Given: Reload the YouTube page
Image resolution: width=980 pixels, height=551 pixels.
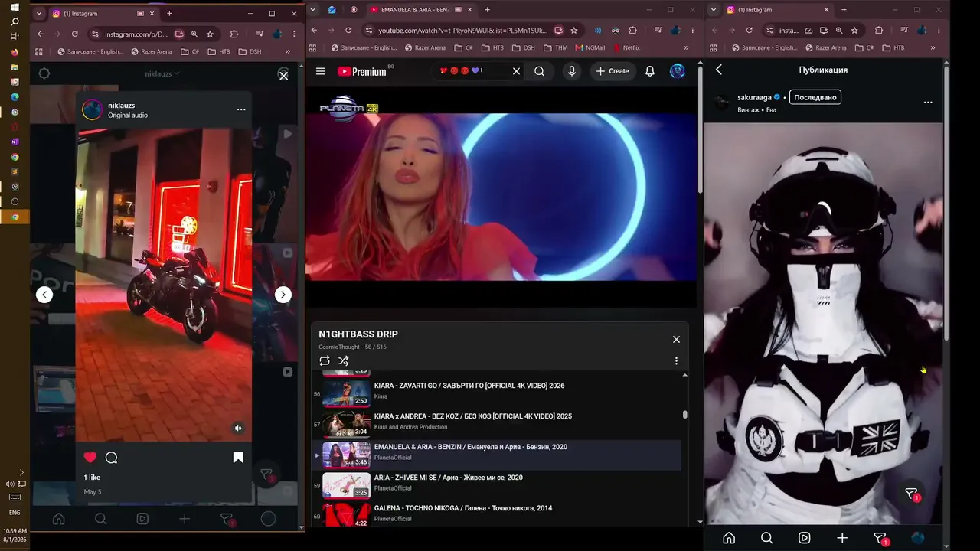Looking at the screenshot, I should pyautogui.click(x=348, y=31).
